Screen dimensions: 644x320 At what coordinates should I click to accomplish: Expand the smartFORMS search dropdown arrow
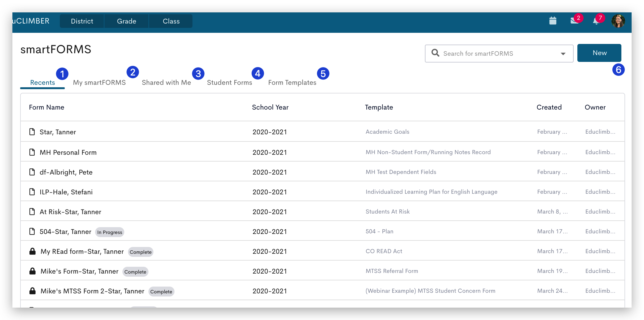point(563,54)
